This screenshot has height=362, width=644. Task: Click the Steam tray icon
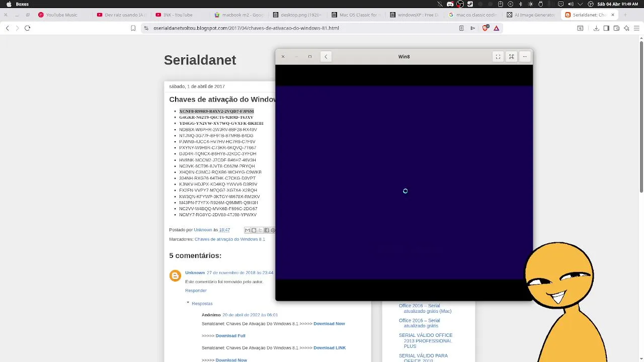470,4
